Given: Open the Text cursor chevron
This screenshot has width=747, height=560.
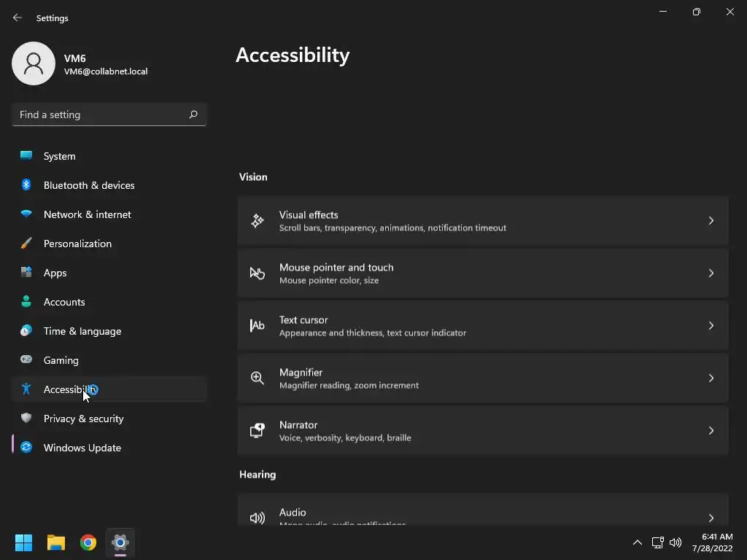Looking at the screenshot, I should (x=711, y=325).
